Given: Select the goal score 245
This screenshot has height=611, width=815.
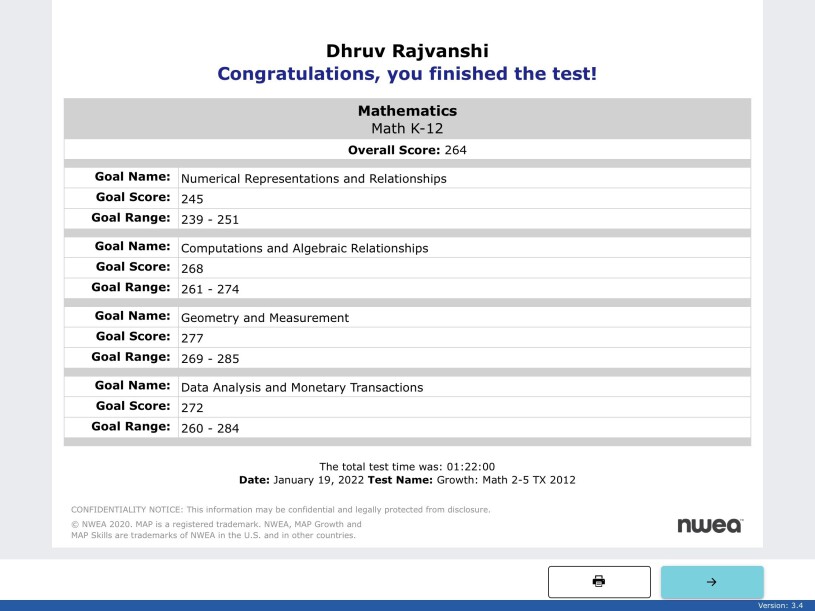Looking at the screenshot, I should pyautogui.click(x=192, y=199).
